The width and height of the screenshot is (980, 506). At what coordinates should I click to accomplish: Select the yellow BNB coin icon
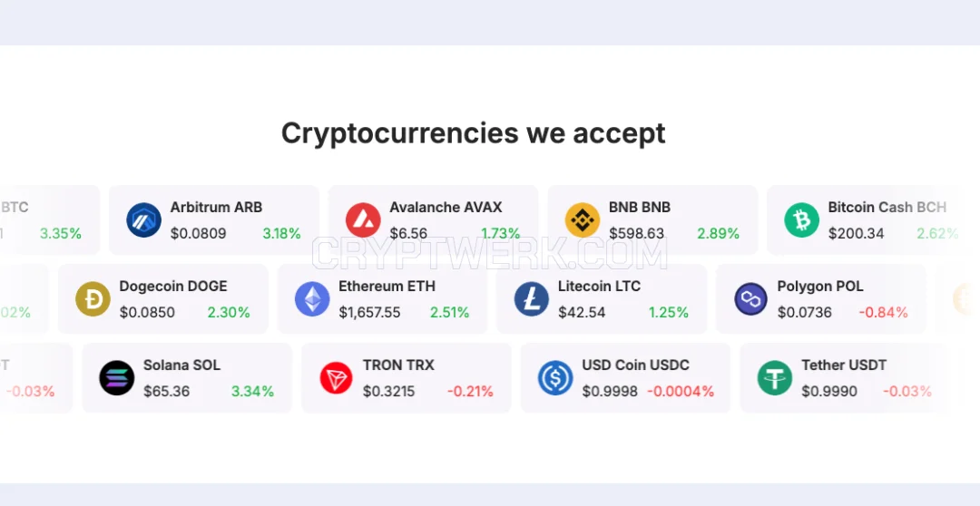[583, 219]
